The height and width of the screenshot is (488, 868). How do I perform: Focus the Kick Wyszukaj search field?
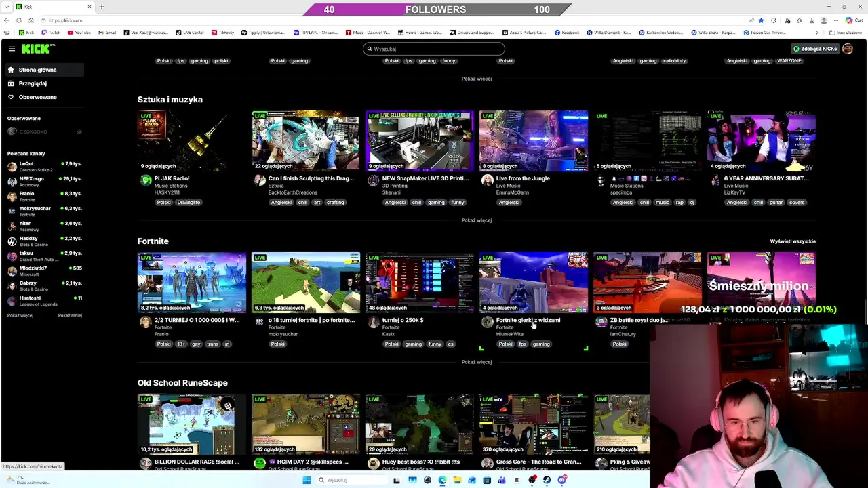click(x=434, y=49)
